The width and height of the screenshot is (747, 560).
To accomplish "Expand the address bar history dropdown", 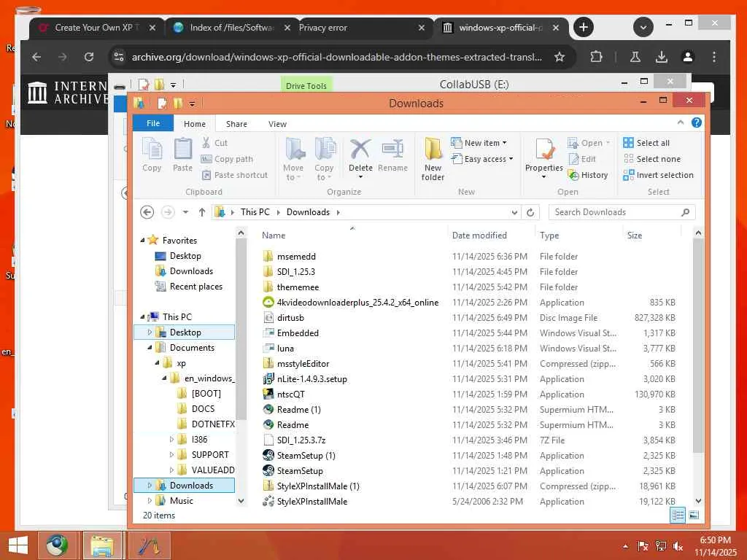I will tap(514, 212).
